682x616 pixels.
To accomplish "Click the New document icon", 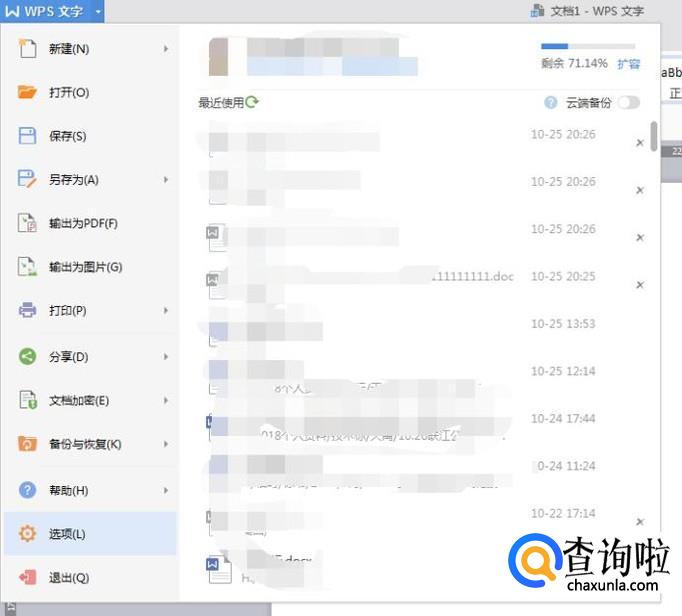I will [27, 48].
